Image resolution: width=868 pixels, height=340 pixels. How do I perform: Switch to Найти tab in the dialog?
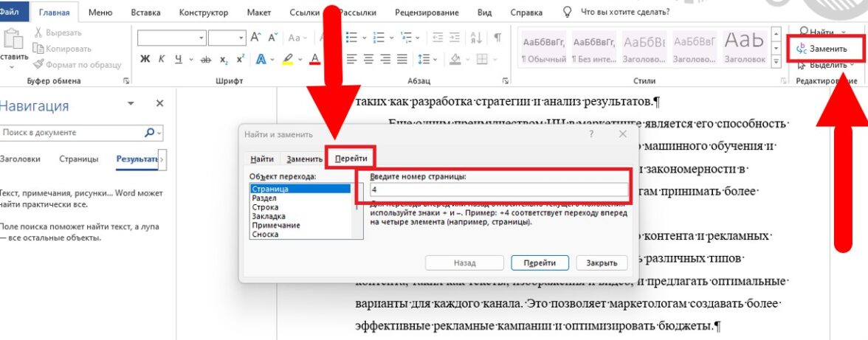pos(262,159)
